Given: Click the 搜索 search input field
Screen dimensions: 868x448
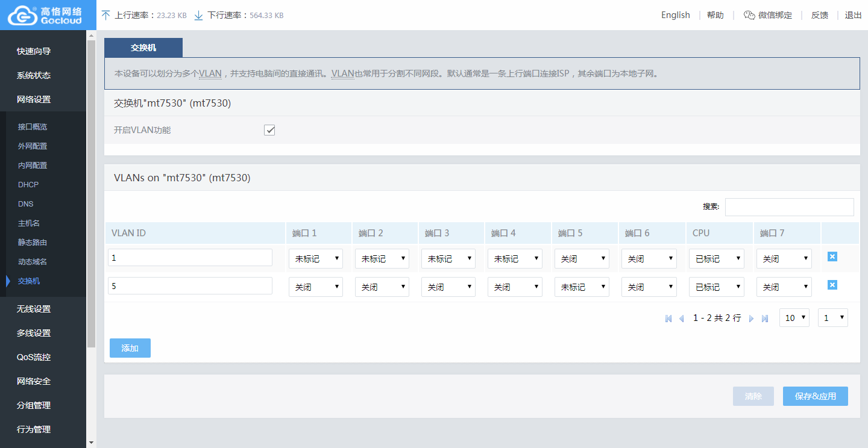Looking at the screenshot, I should 789,207.
